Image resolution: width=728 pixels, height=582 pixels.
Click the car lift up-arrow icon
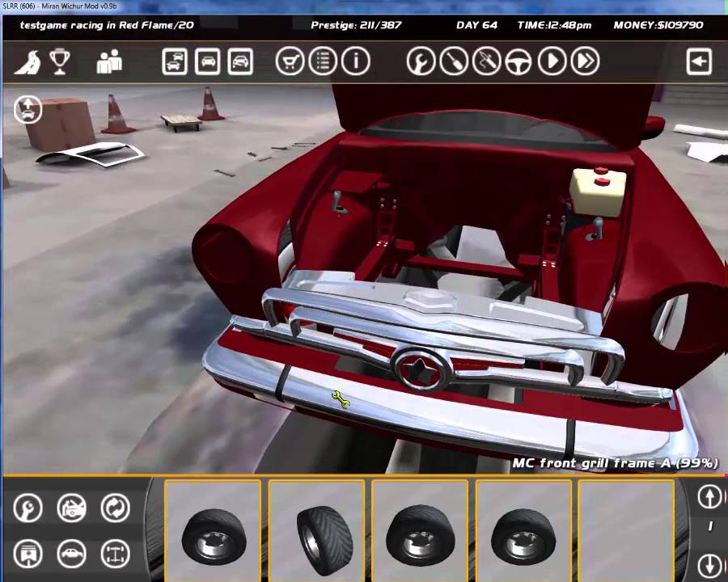pos(28,110)
